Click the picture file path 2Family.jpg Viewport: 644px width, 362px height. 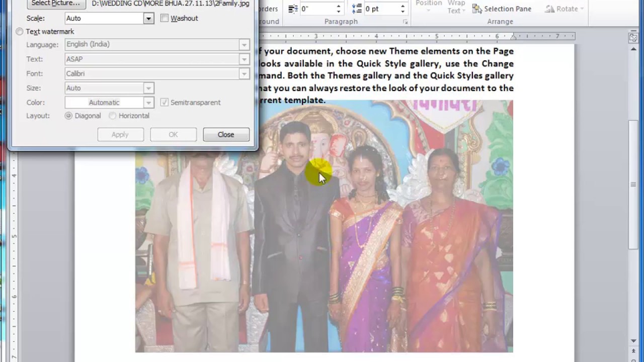[x=171, y=4]
